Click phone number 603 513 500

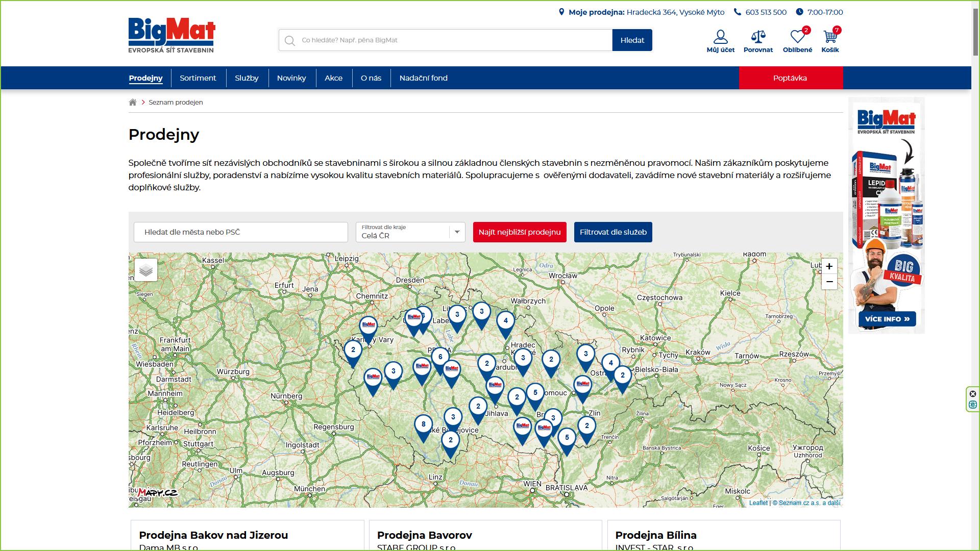point(766,12)
